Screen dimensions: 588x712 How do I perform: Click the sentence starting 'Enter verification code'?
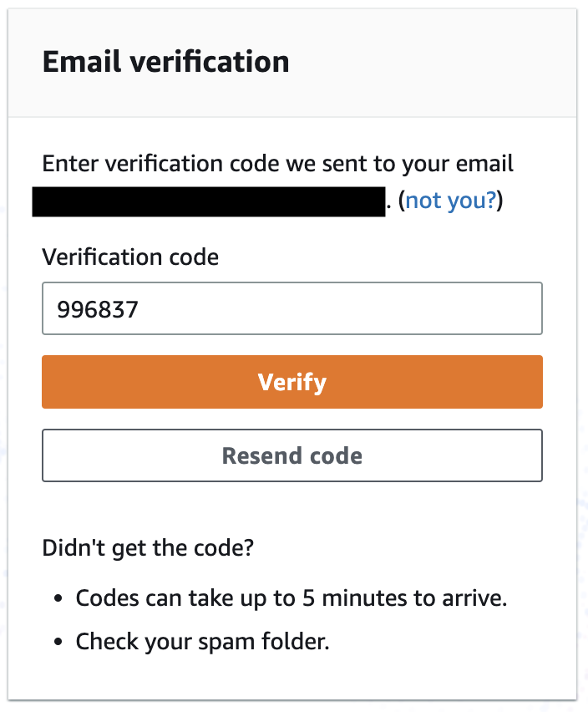coord(277,163)
